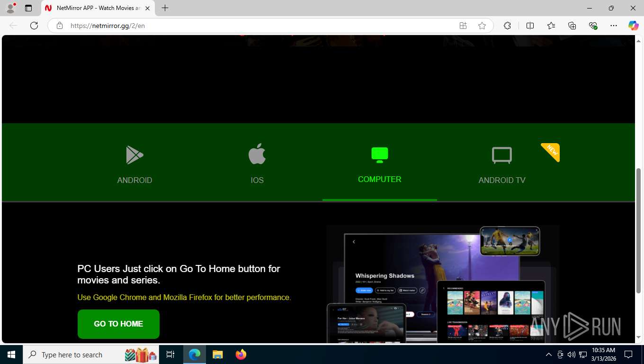Select the NetMirror APP browser tab

(x=98, y=8)
